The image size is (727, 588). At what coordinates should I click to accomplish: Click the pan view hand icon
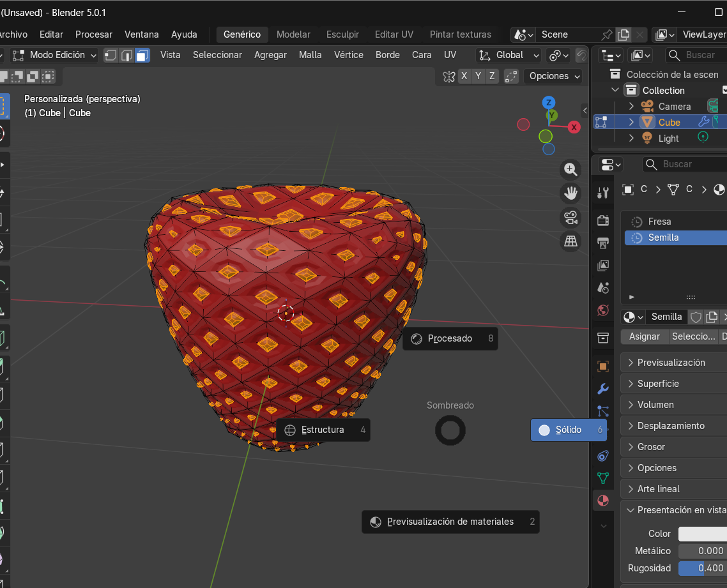(x=570, y=193)
